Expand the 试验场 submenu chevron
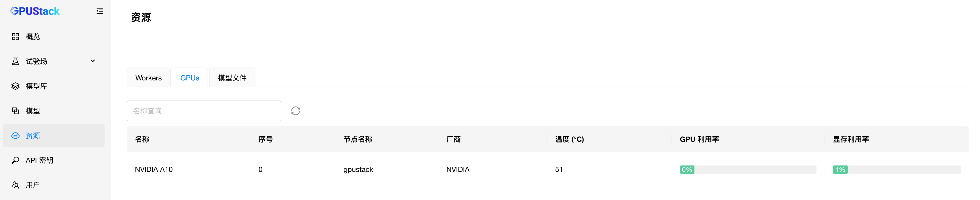This screenshot has height=200, width=980. [92, 61]
